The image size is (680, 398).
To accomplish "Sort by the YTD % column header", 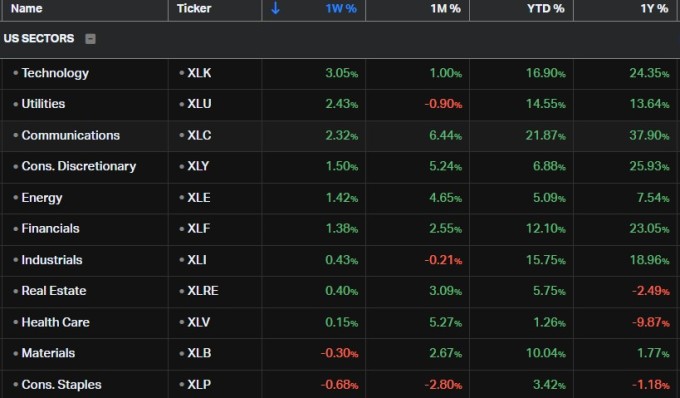I will click(546, 8).
